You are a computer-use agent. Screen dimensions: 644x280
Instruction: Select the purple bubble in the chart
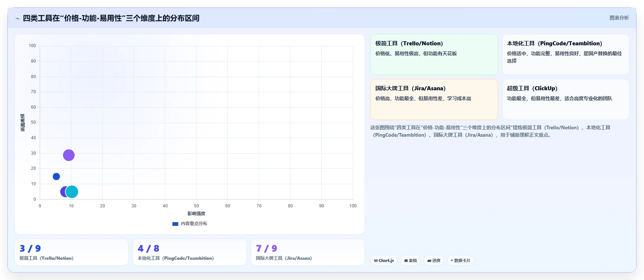click(69, 155)
